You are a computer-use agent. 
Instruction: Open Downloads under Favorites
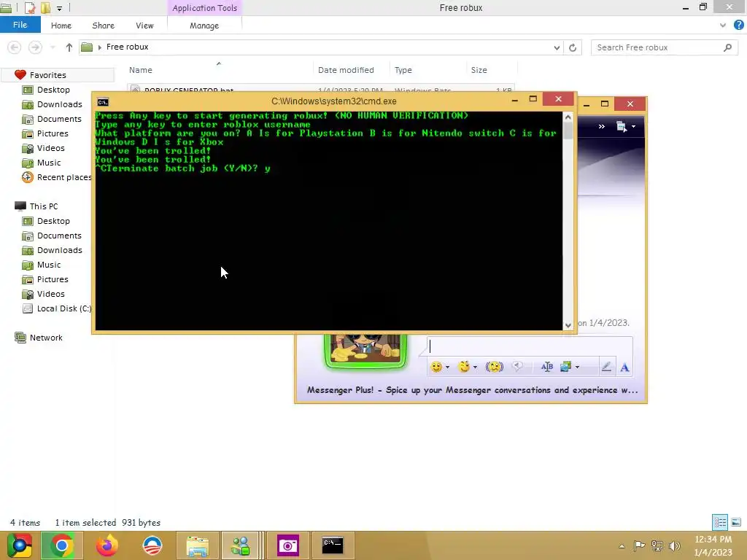pos(60,104)
